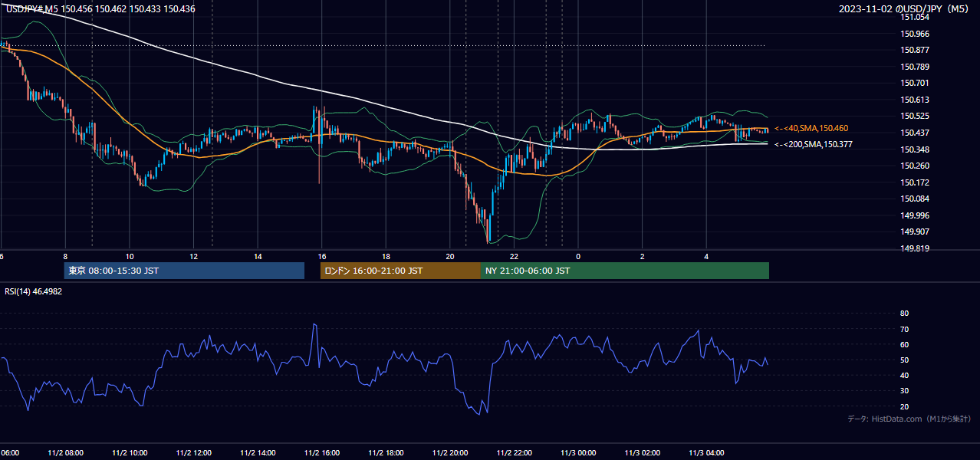The width and height of the screenshot is (980, 460).
Task: Click hour label 14 under price chart
Action: coord(258,257)
